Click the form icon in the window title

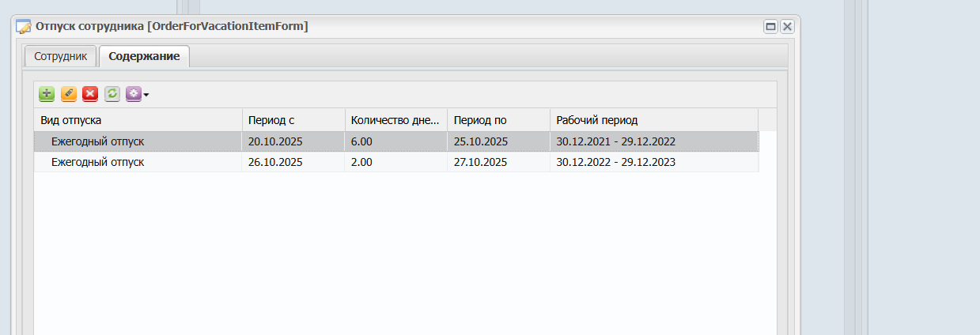tap(24, 26)
